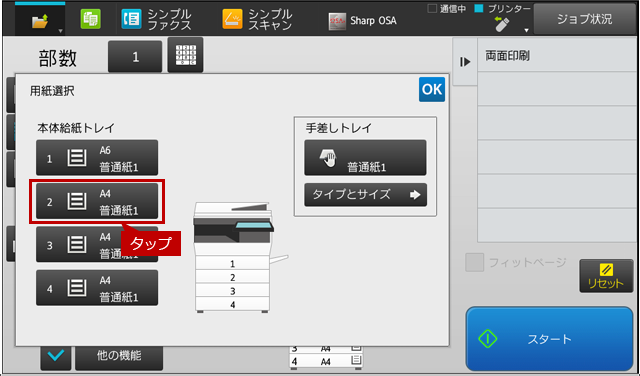This screenshot has width=640, height=376.
Task: Open the USB connection dropdown arrow
Action: click(526, 30)
